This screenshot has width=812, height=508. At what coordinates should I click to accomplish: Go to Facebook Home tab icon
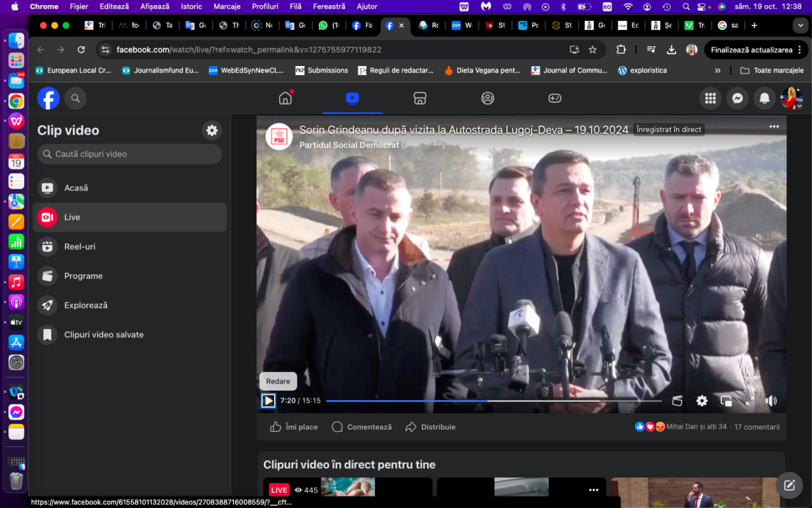pos(285,98)
